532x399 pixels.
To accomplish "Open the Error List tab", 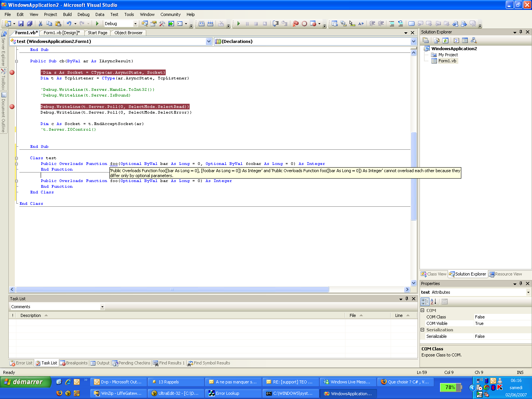I will click(x=21, y=363).
